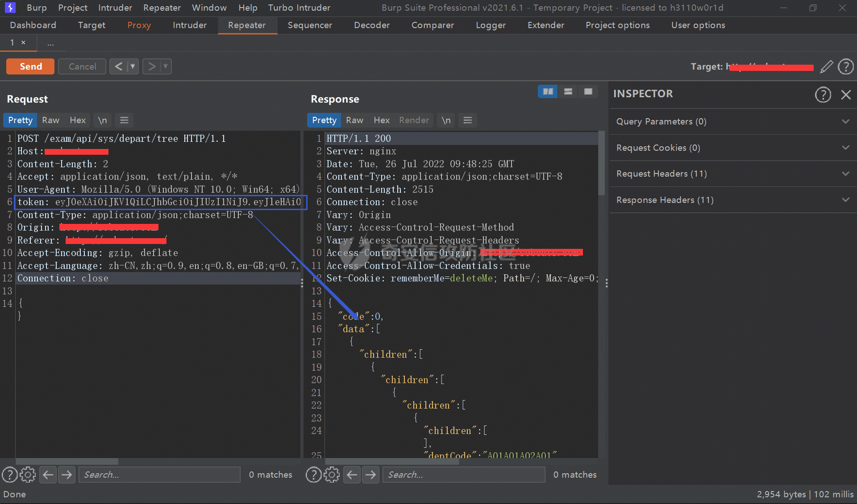Go to next request in history
Image resolution: width=857 pixels, height=504 pixels.
(x=152, y=66)
